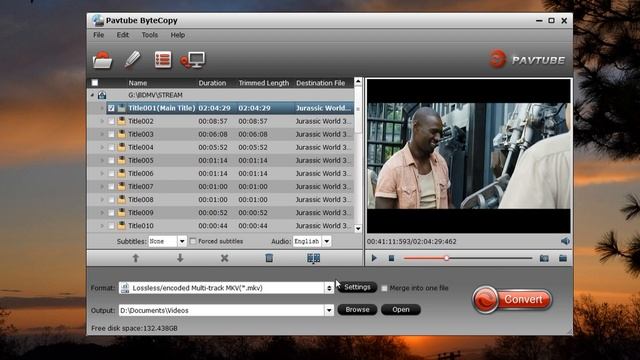This screenshot has height=360, width=640.
Task: Expand the Title002 row arrow
Action: (x=102, y=121)
